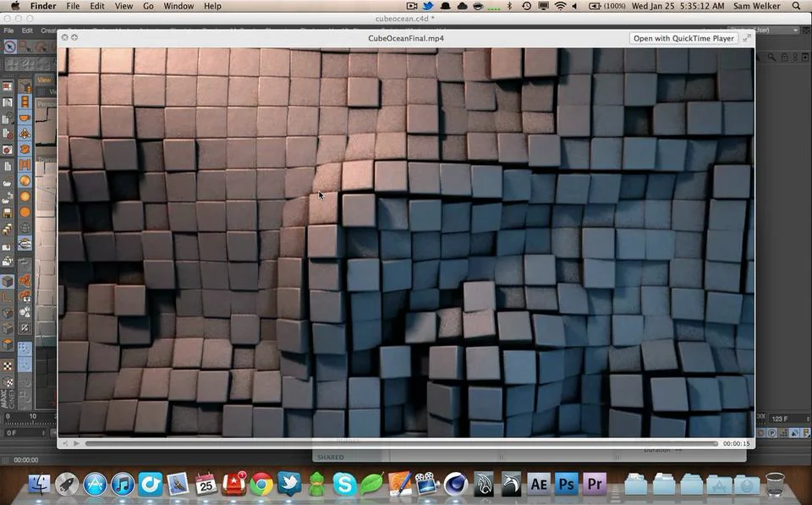Image resolution: width=812 pixels, height=505 pixels.
Task: Open Cinema 4D from the Dock
Action: (456, 485)
